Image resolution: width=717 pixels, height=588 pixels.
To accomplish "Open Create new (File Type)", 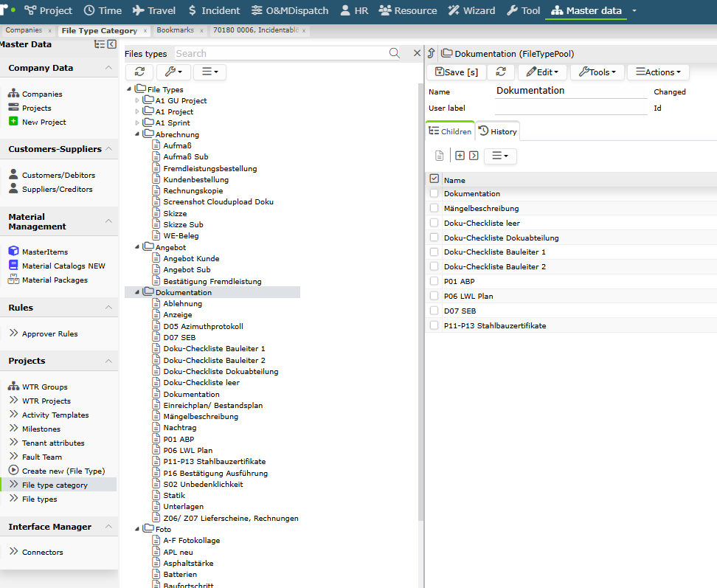I will [x=57, y=471].
